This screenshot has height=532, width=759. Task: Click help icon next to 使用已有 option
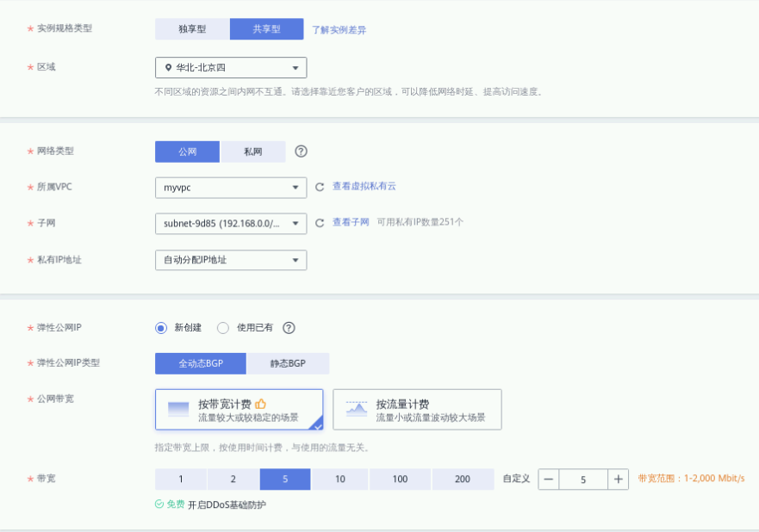tap(289, 328)
